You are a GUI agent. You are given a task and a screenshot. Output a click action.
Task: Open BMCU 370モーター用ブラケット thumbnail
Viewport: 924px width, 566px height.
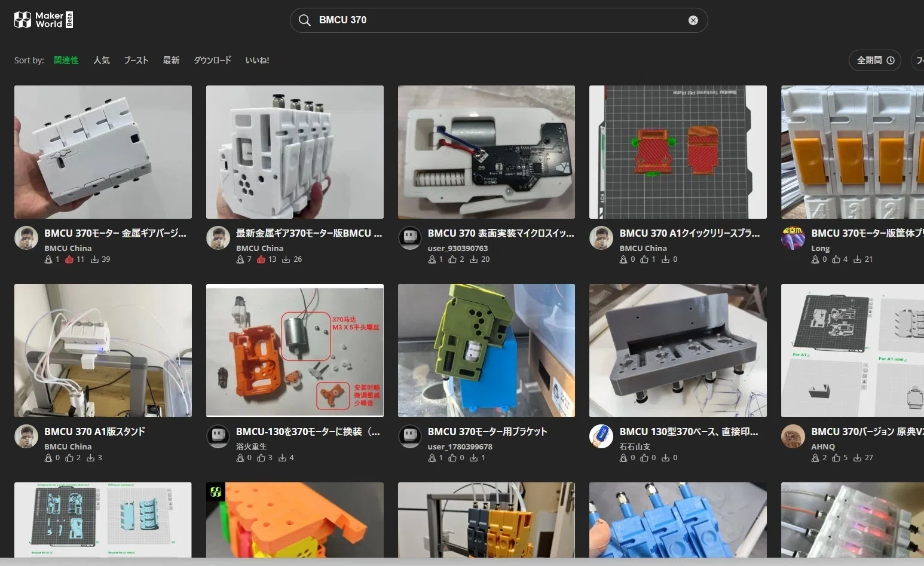click(487, 350)
